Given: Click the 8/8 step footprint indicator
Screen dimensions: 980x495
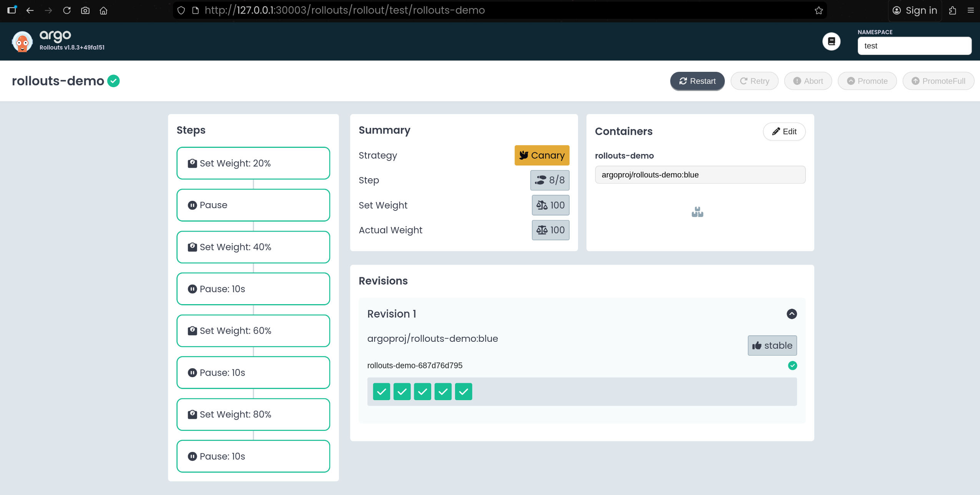Looking at the screenshot, I should click(550, 180).
